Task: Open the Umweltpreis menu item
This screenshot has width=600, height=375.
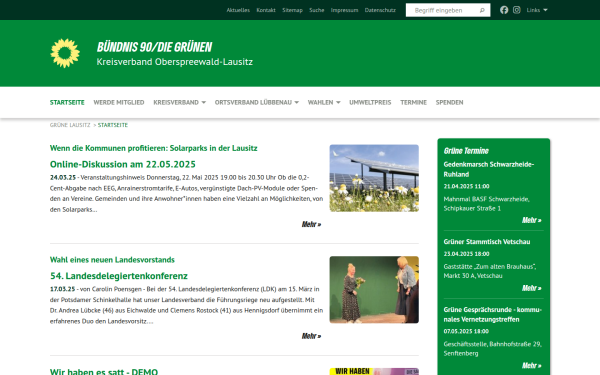Action: click(x=370, y=103)
